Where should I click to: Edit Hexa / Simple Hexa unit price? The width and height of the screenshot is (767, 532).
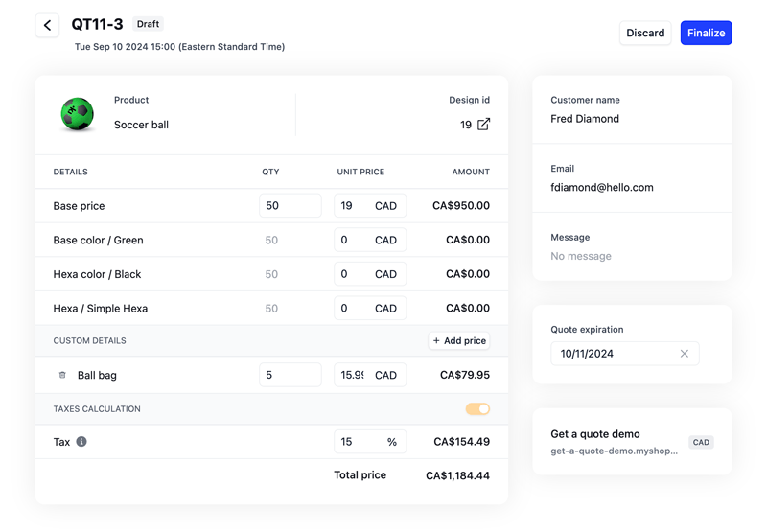coord(352,309)
